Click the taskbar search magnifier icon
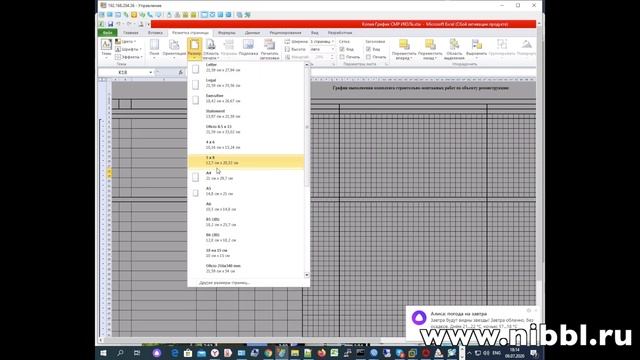 [x=120, y=353]
